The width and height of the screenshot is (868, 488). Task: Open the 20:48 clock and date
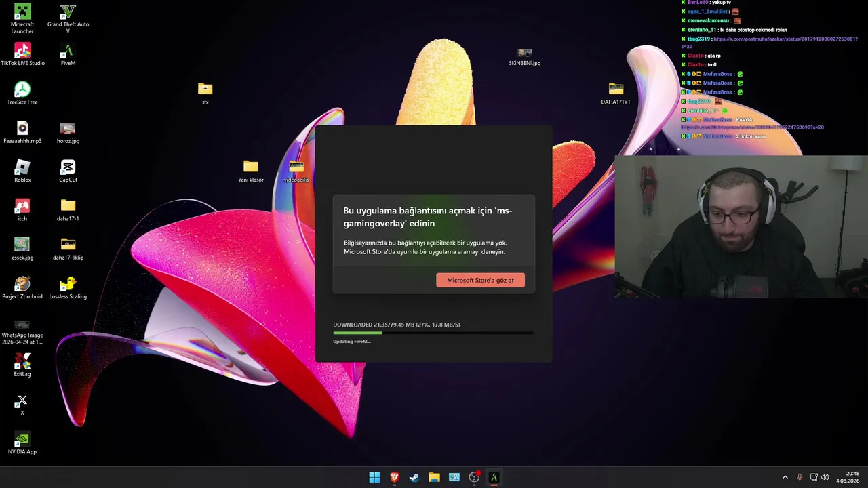848,477
